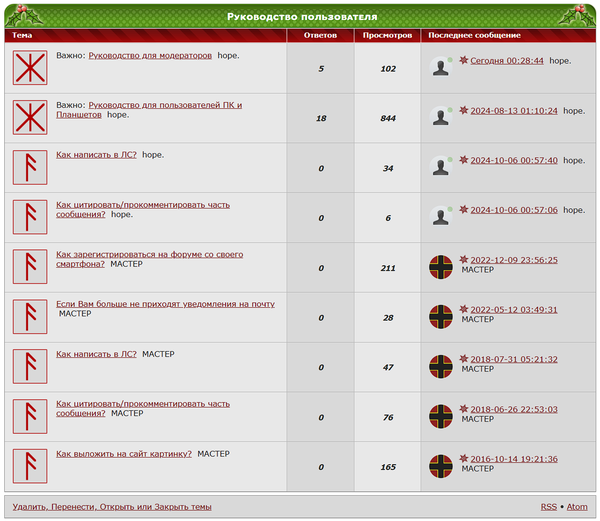Go to last post dated 2018-07-31 05:21:32
Viewport: 600px width, 521px height.
pyautogui.click(x=514, y=359)
